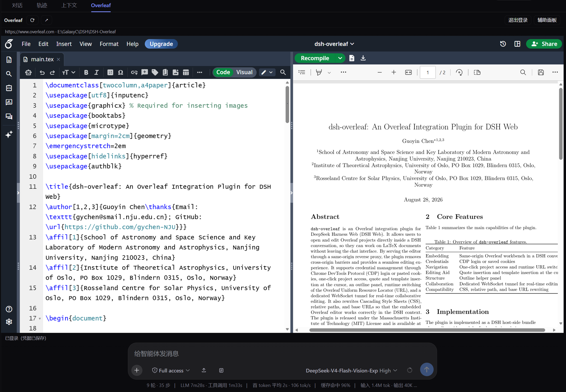
Task: Insert a table from the toolbar
Action: click(186, 72)
